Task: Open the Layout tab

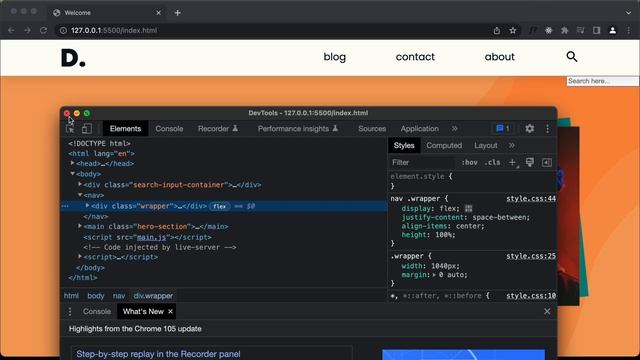Action: click(486, 145)
